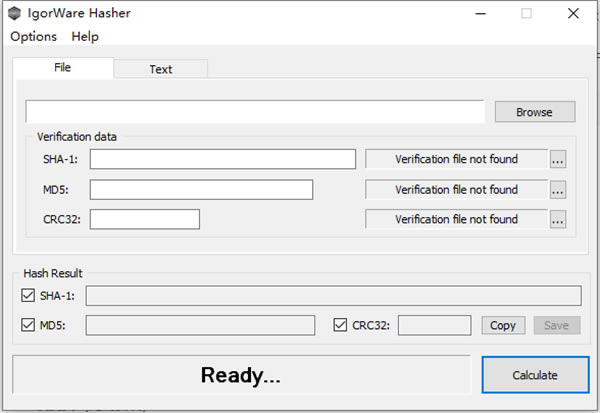The height and width of the screenshot is (413, 600).
Task: Switch to the Text tab
Action: coord(160,69)
